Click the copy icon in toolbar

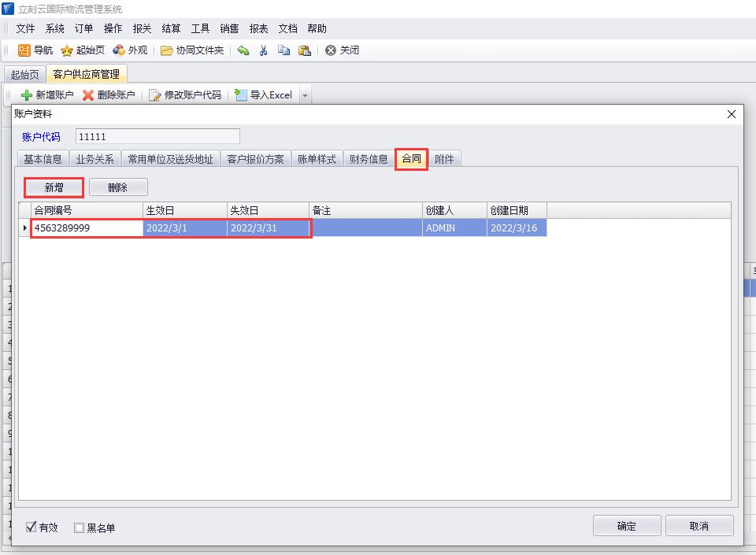point(283,50)
